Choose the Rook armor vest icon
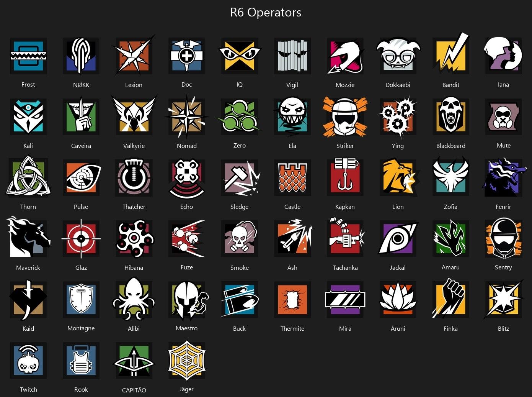The image size is (532, 397). (81, 360)
